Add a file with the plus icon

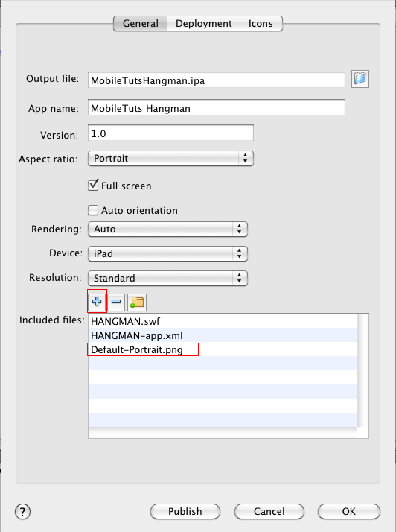click(97, 301)
